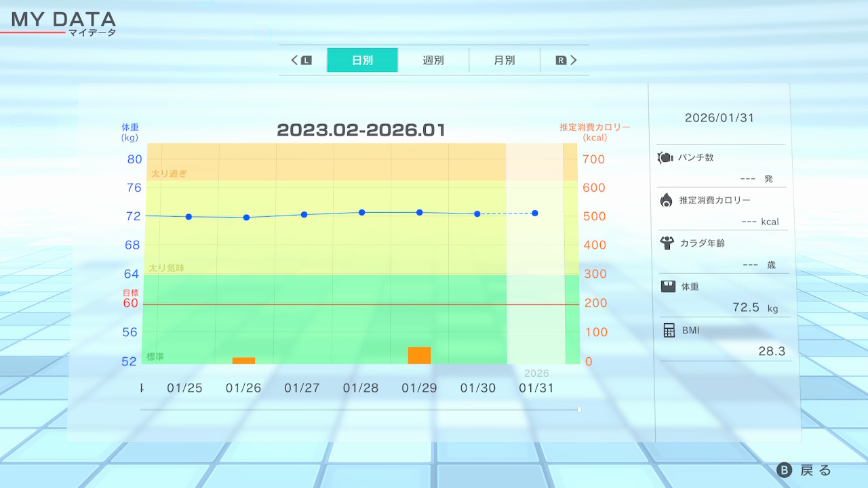This screenshot has width=868, height=488.
Task: Go to next view with right chevron
Action: (x=574, y=60)
